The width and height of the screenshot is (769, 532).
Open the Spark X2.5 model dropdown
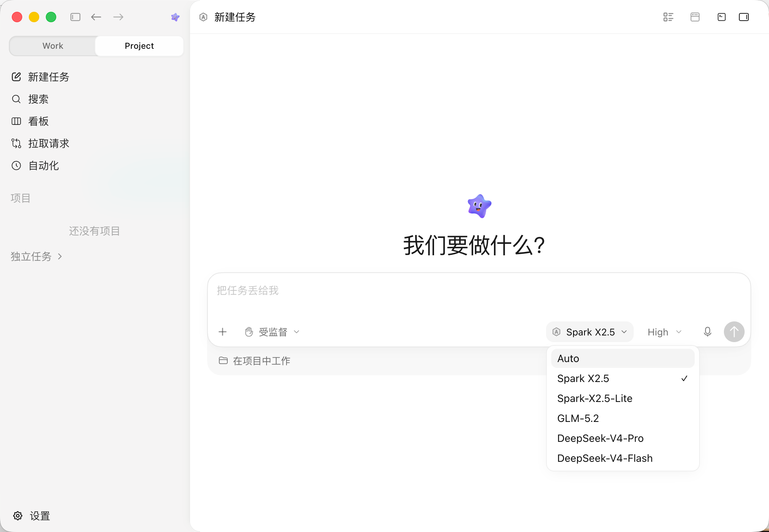(x=590, y=332)
